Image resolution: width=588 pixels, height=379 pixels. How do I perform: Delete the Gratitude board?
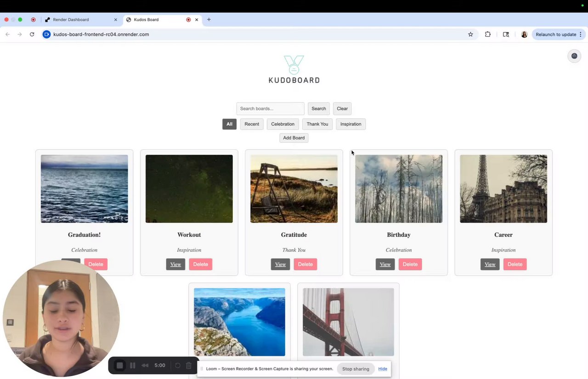coord(305,264)
